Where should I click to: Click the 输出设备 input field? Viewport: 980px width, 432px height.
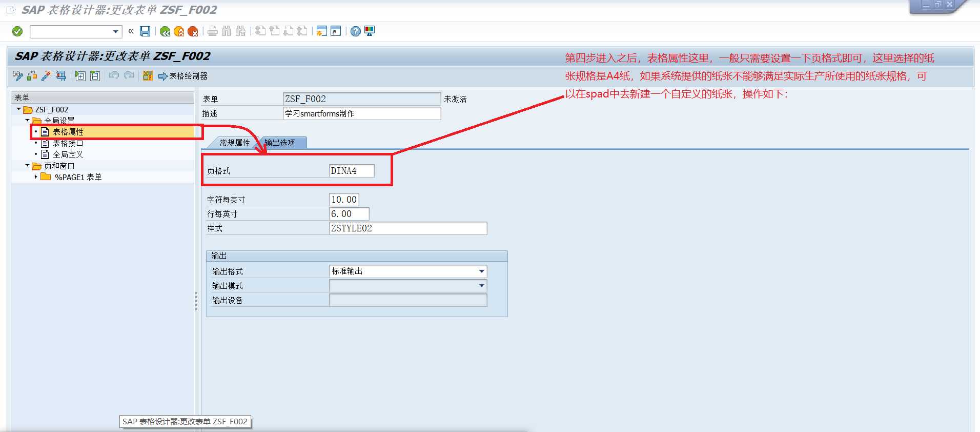coord(407,300)
